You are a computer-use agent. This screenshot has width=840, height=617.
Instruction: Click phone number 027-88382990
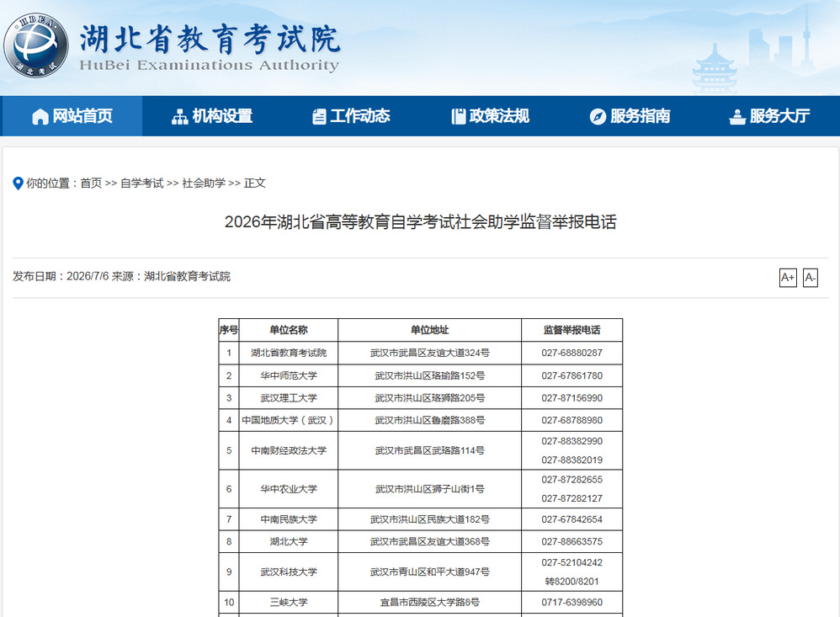coord(572,441)
